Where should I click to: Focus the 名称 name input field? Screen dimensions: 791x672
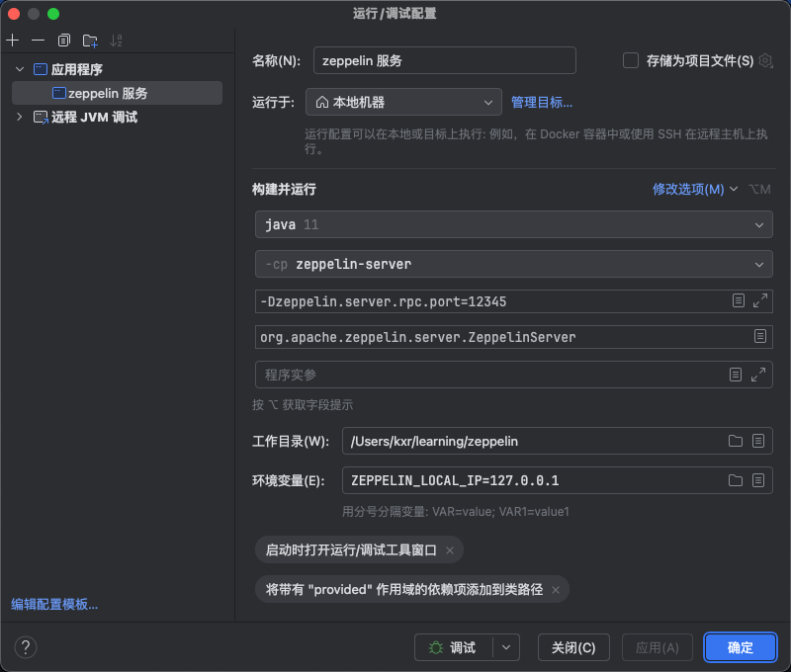click(444, 60)
